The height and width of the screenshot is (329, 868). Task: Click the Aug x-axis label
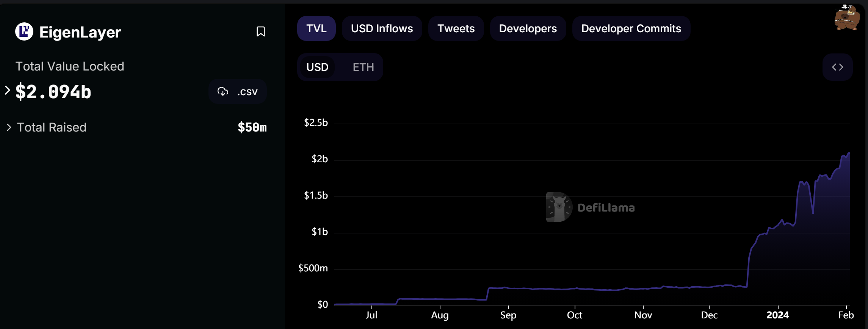tap(440, 315)
